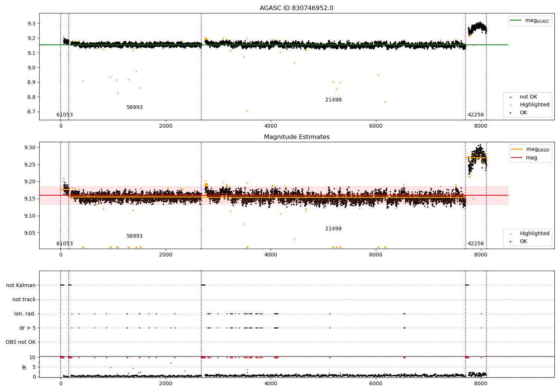Click the "not track" axis label

[x=24, y=299]
